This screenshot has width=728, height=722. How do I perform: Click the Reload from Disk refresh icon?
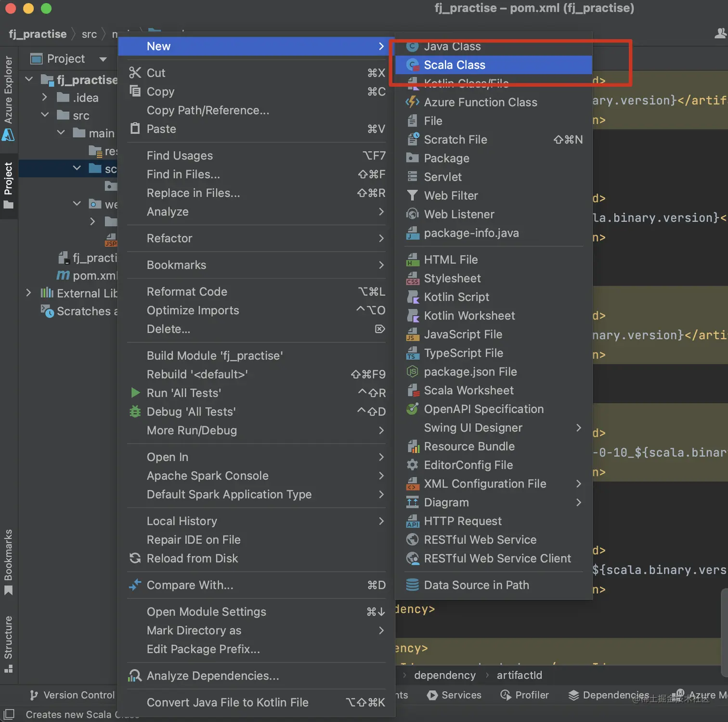pos(135,558)
